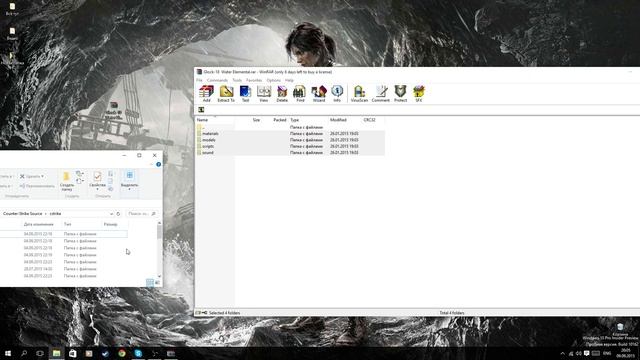The width and height of the screenshot is (640, 360).
Task: Switch Explorer to large icons view
Action: [157, 282]
